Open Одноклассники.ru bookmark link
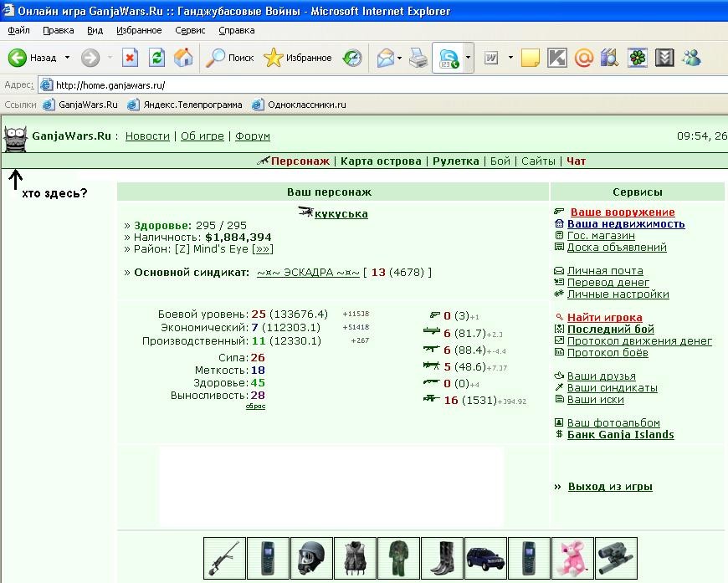 click(x=299, y=105)
